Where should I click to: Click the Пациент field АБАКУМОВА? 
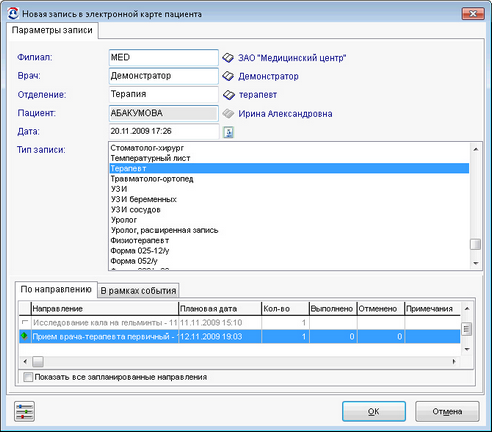[163, 113]
